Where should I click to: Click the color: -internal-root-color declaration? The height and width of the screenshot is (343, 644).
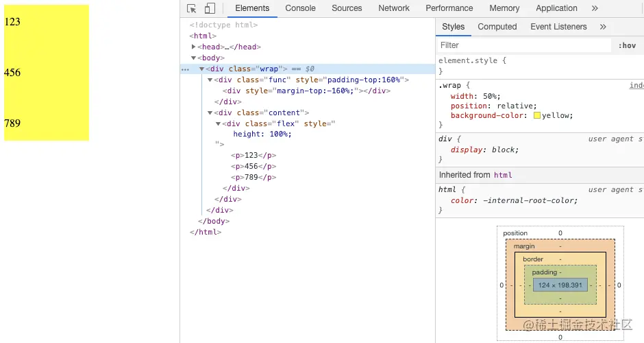pyautogui.click(x=514, y=201)
